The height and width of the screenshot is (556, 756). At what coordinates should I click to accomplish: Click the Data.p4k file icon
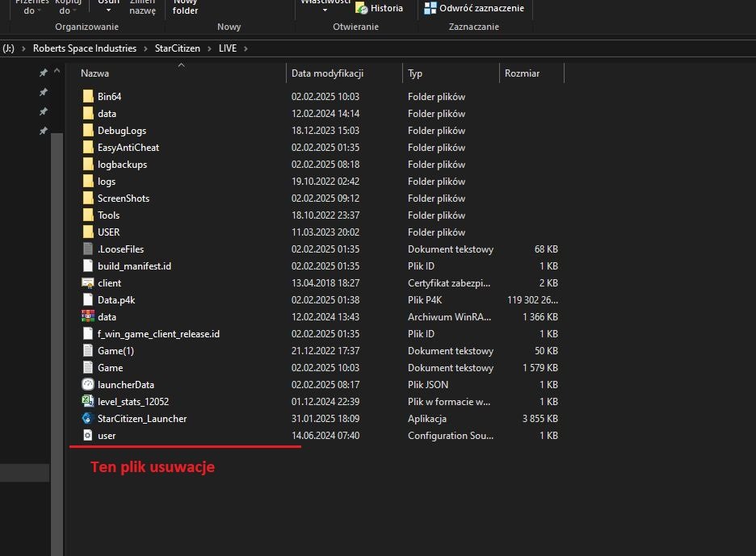(x=88, y=299)
